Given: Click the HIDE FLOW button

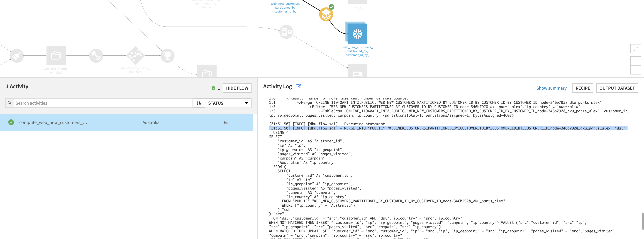Looking at the screenshot, I should point(237,88).
